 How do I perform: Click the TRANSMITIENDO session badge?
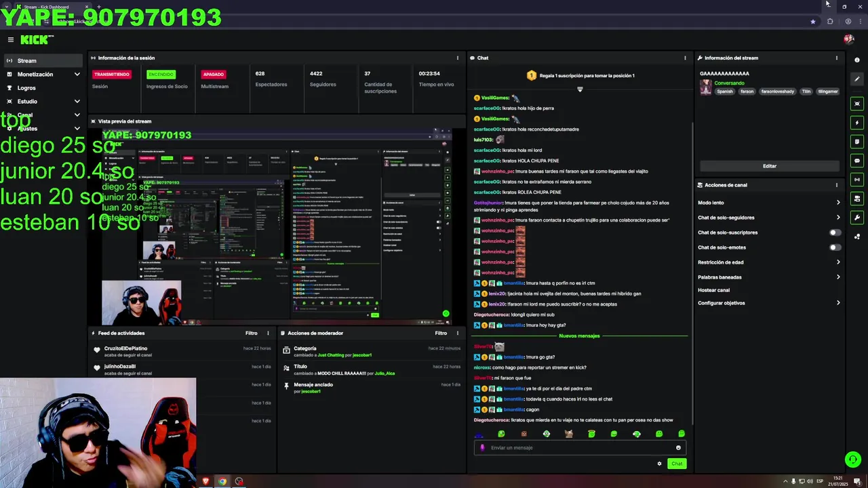click(111, 74)
